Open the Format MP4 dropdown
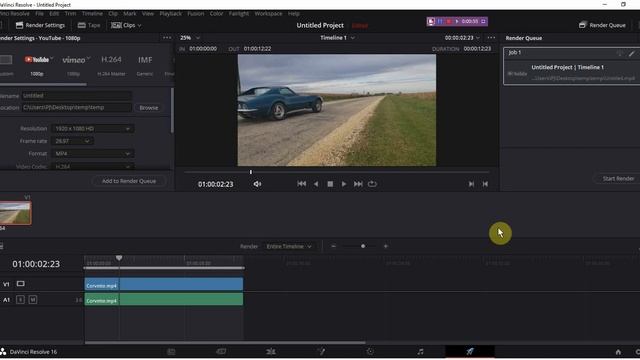The image size is (640, 360). (x=92, y=153)
